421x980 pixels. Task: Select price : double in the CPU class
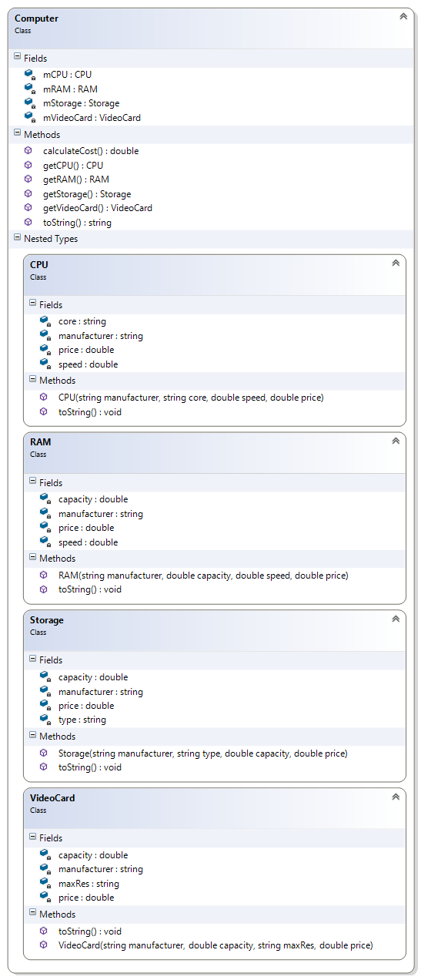86,350
